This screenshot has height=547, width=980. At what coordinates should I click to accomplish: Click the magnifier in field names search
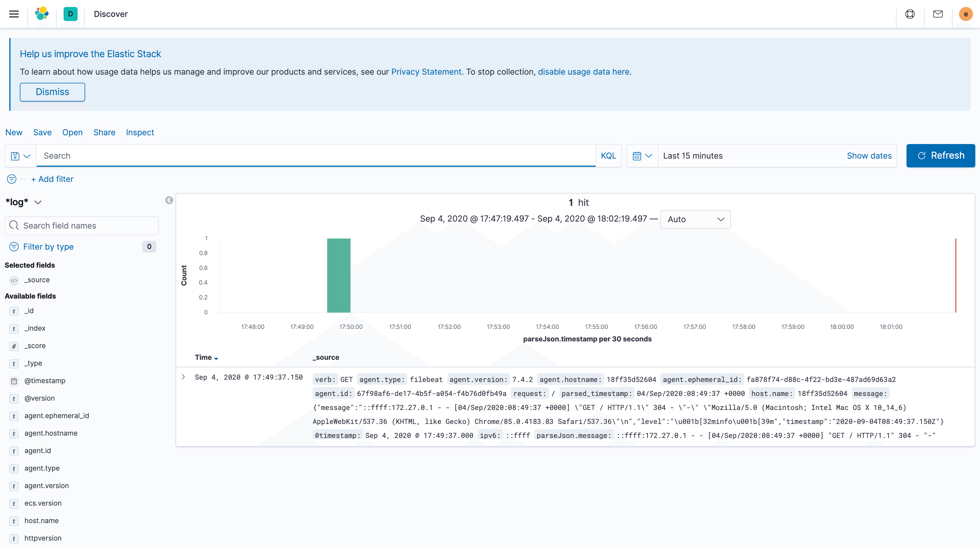(14, 226)
